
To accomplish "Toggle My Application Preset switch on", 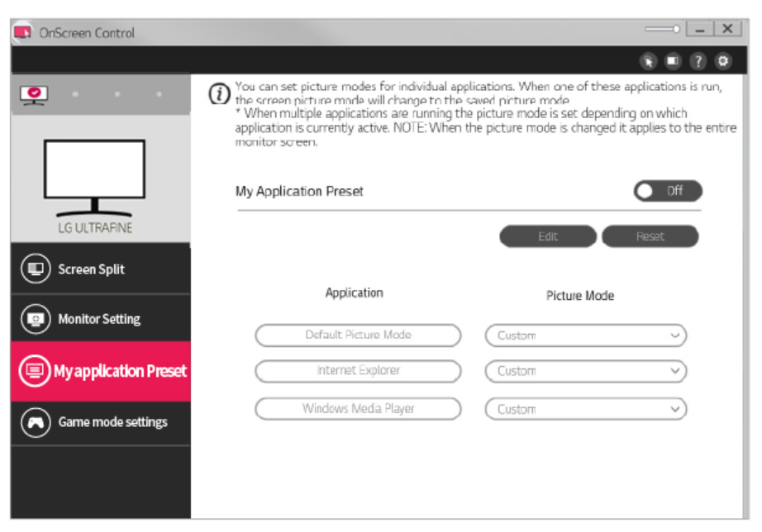I will 667,191.
